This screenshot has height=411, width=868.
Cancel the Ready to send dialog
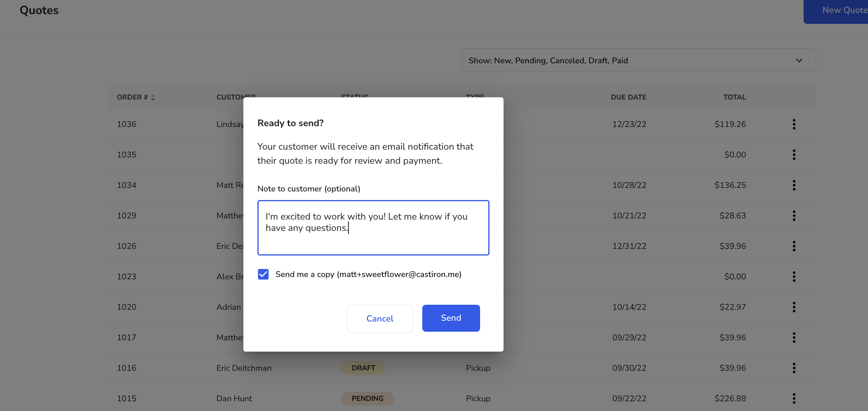tap(380, 319)
